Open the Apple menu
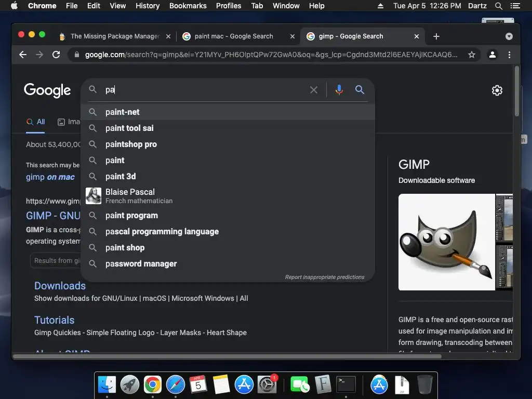 [14, 6]
